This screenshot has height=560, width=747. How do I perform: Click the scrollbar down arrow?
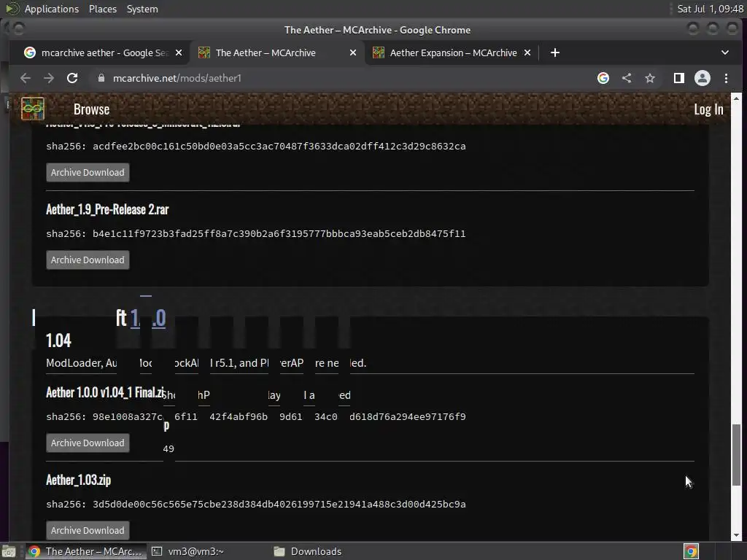point(736,535)
